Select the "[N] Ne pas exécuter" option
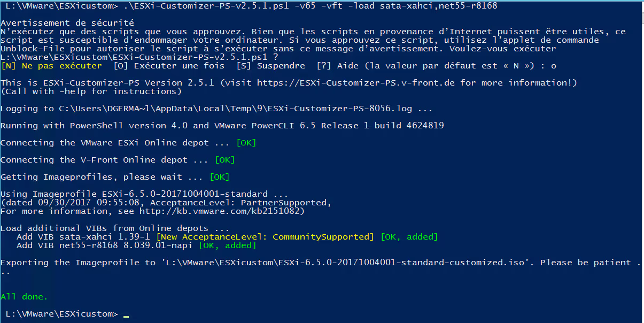Image resolution: width=644 pixels, height=323 pixels. click(x=51, y=66)
